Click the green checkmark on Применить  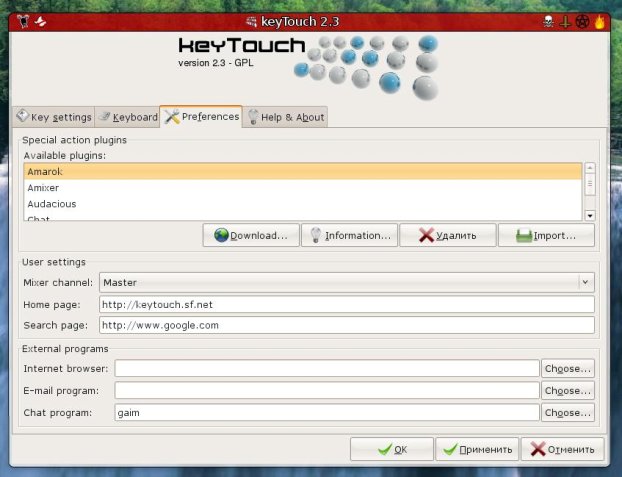(450, 449)
